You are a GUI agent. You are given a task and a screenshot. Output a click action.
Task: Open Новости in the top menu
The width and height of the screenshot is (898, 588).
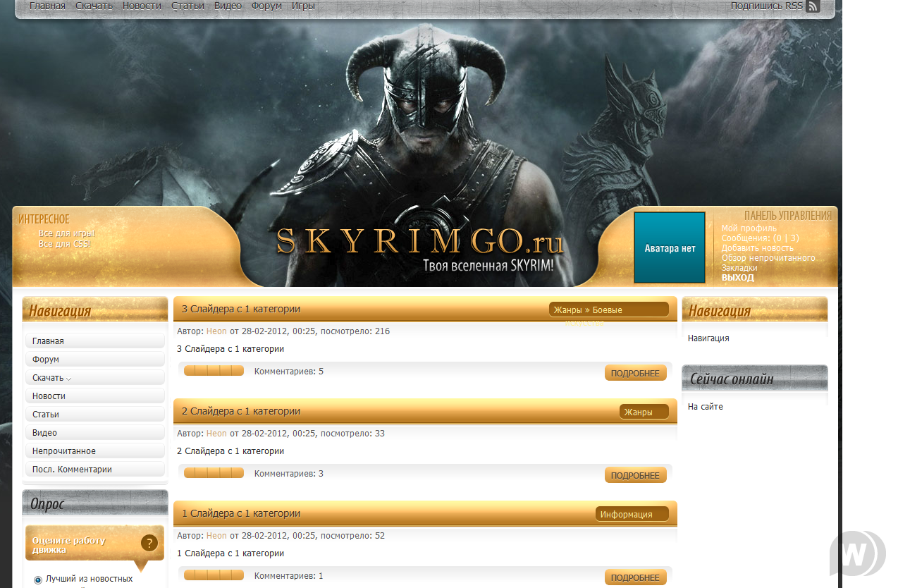(x=142, y=6)
